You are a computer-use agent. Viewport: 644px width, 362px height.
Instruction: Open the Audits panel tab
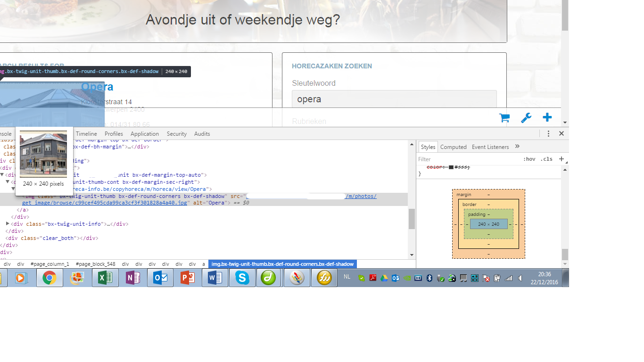(x=202, y=134)
